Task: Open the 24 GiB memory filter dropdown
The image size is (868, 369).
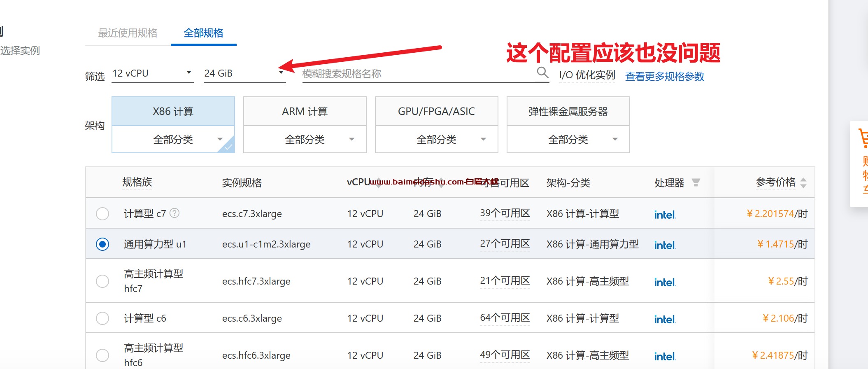Action: click(244, 73)
